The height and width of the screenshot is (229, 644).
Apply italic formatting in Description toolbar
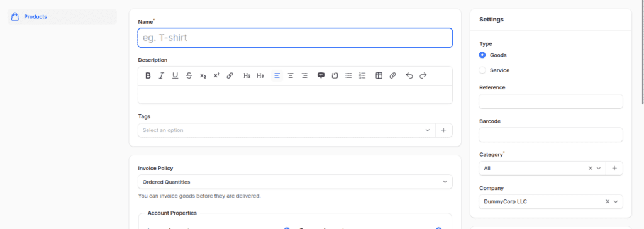coord(162,75)
